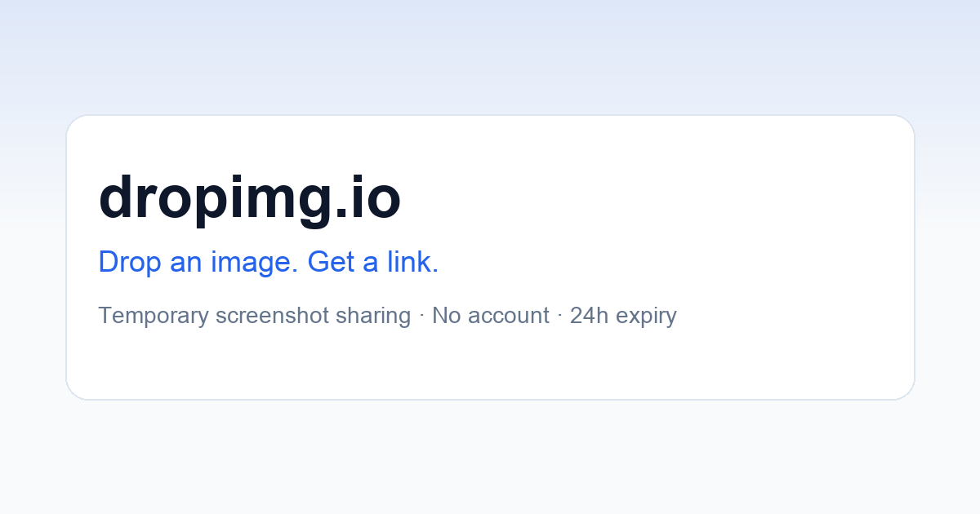
Task: Click the word "expiry" in the description
Action: tap(647, 316)
